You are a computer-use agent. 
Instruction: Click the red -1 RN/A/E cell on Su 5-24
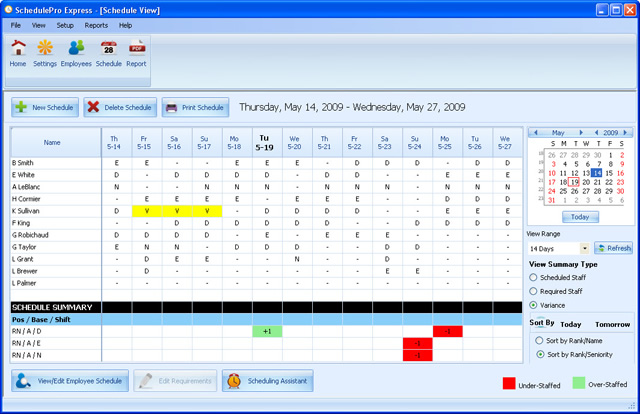click(x=418, y=343)
